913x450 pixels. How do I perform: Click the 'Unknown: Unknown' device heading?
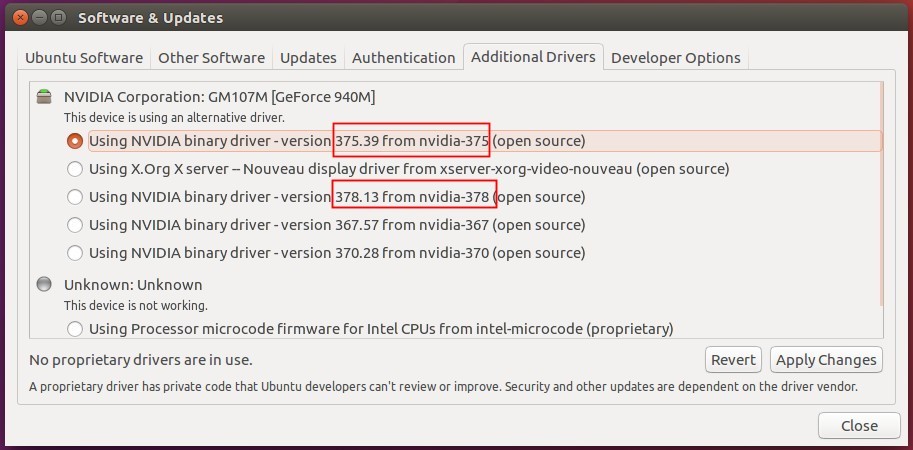133,285
